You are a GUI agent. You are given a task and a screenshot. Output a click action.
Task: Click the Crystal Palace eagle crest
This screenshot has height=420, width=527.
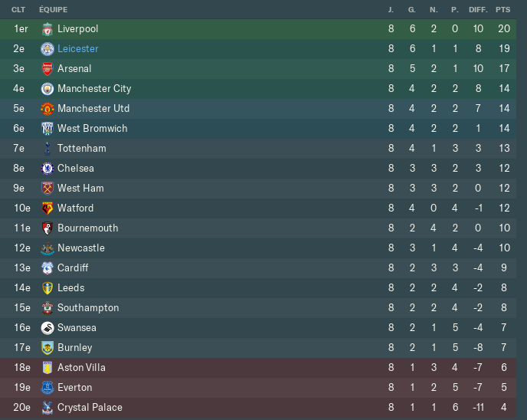47,408
